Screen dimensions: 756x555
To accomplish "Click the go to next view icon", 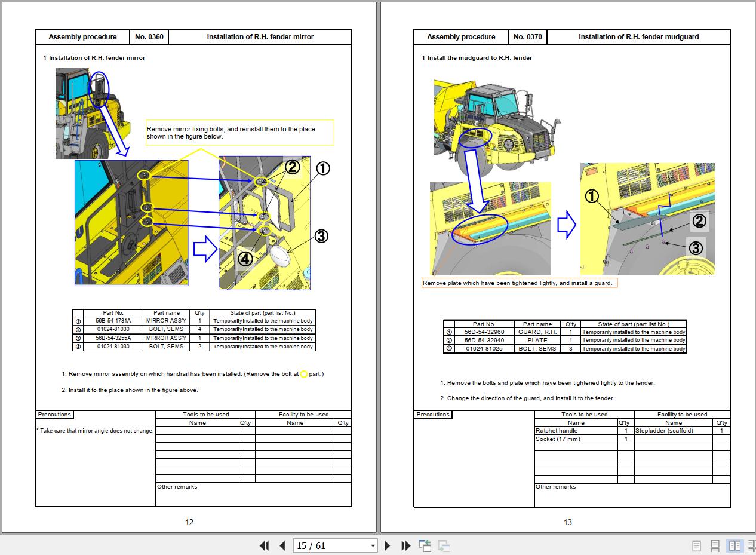I will (444, 545).
